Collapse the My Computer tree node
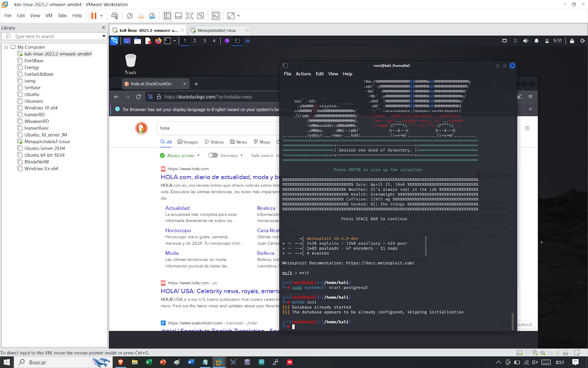Screen dimensions: 588x368 [x=6, y=47]
